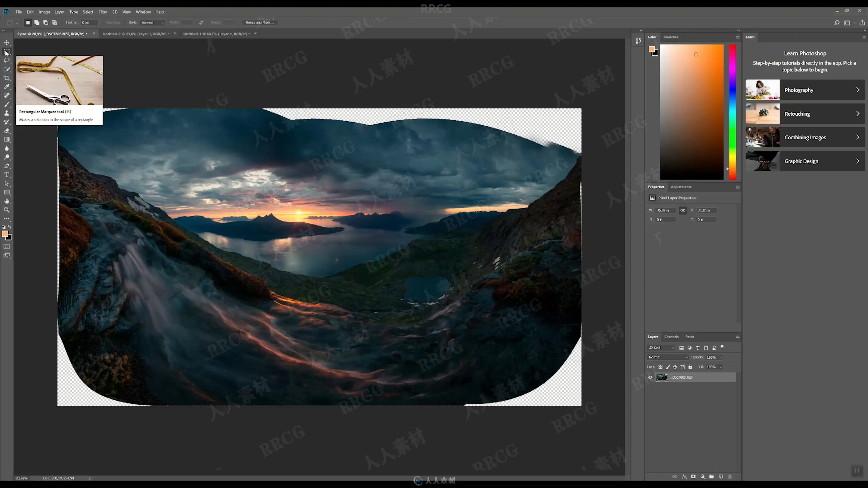Select the Crop tool

[7, 78]
